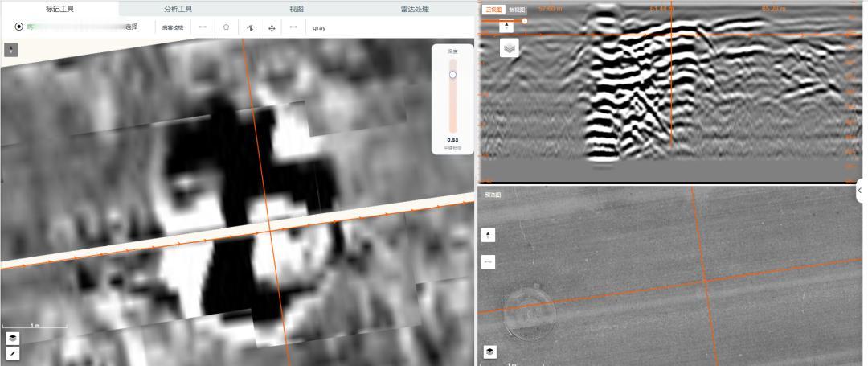Click the compass button in the pavement view

[489, 235]
